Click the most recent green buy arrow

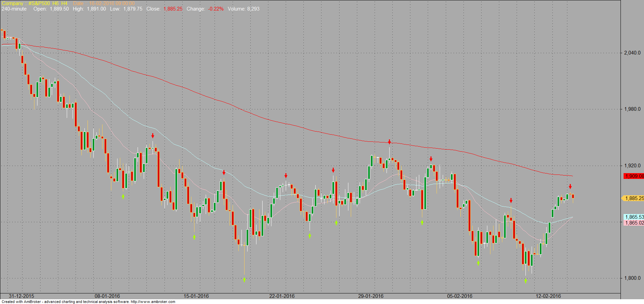click(525, 281)
